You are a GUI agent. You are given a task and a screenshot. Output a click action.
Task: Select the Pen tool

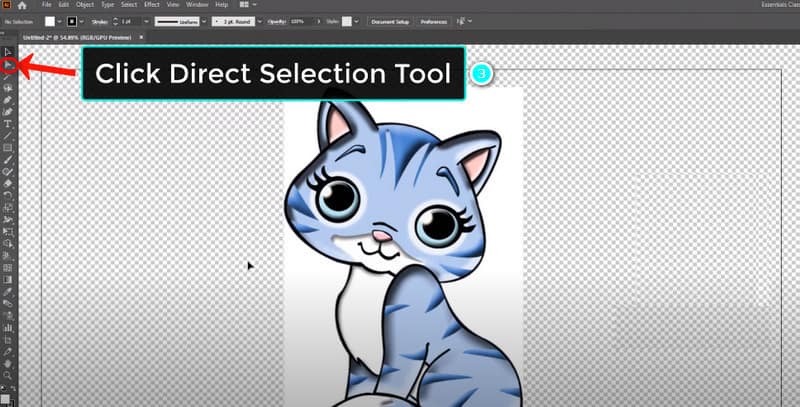click(8, 100)
